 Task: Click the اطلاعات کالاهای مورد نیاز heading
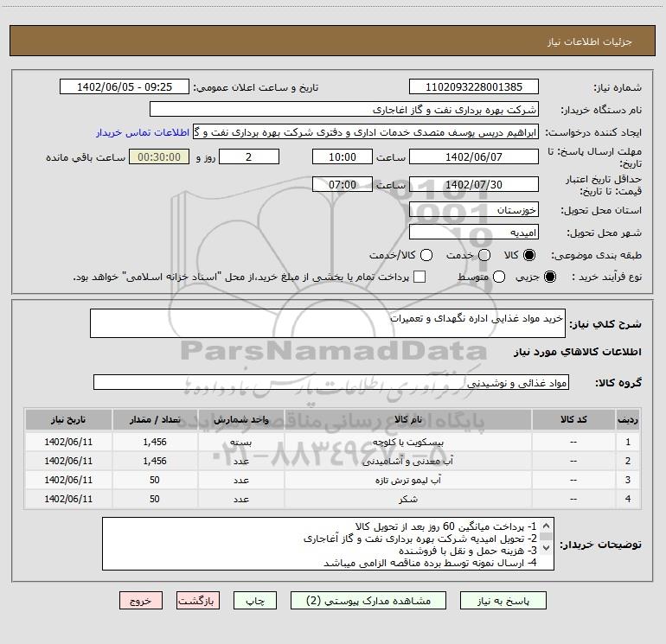[x=578, y=353]
